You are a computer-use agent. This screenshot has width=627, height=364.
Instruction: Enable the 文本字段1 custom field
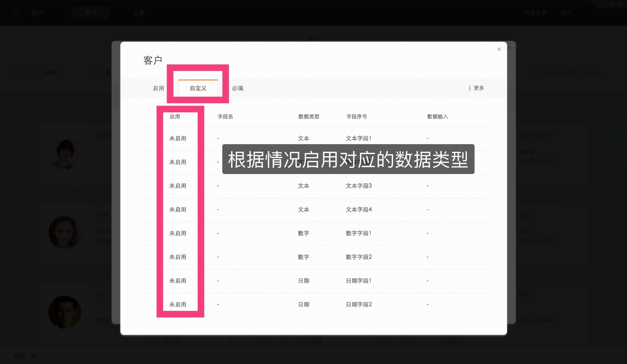point(178,138)
